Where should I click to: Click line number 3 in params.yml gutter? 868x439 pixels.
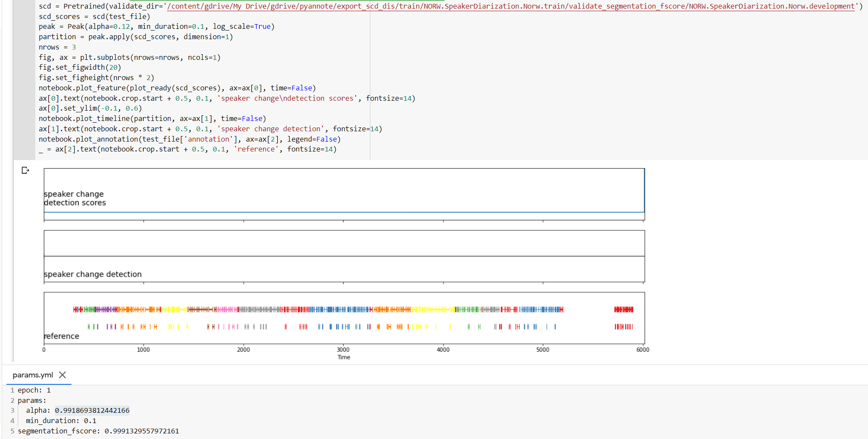12,410
